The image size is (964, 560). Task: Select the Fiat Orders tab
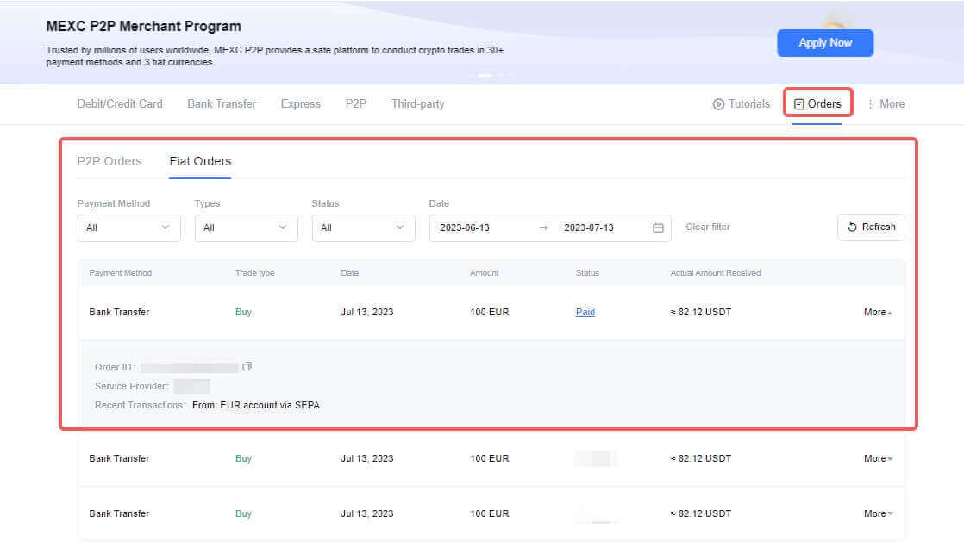pos(200,161)
